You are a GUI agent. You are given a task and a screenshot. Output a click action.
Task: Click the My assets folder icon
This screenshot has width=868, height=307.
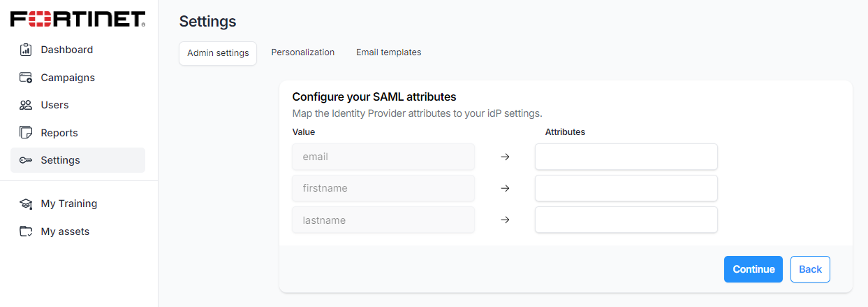(x=26, y=231)
